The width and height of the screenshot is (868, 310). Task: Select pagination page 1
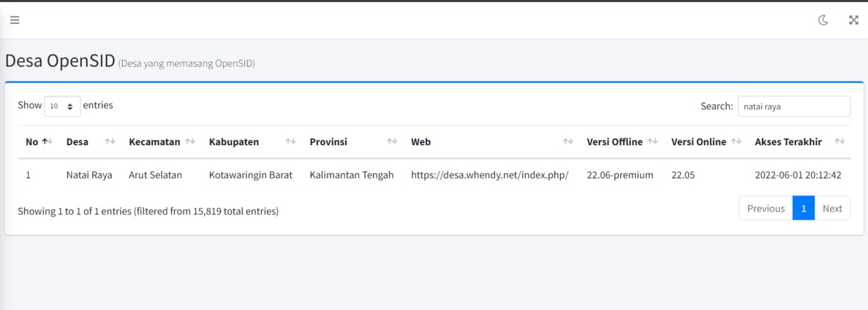(x=804, y=209)
